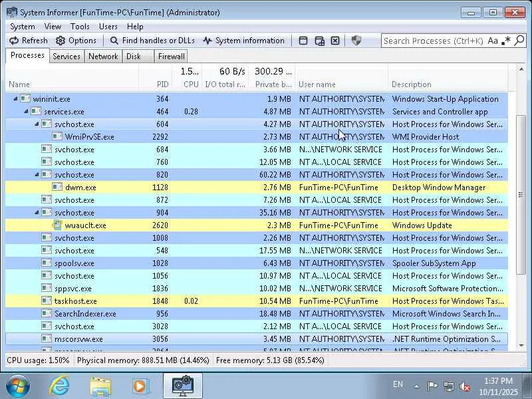Select svchost.exe with PID 684
This screenshot has height=399, width=532.
[257, 149]
